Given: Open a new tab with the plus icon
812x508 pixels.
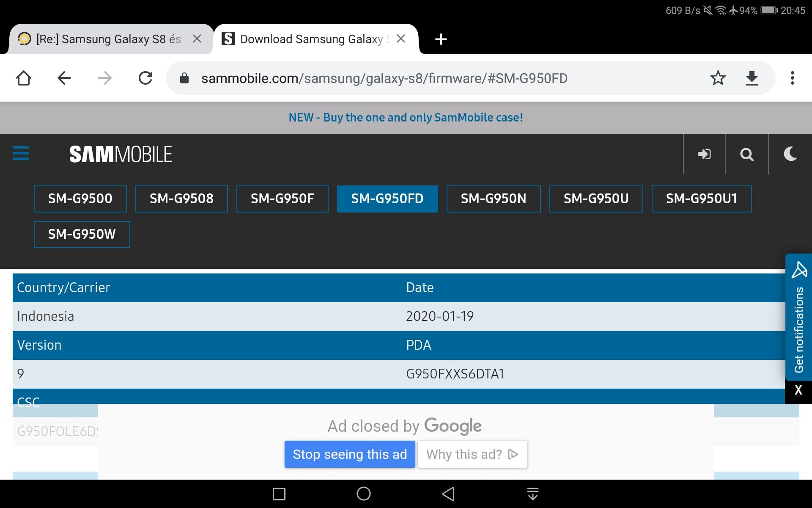Looking at the screenshot, I should [441, 39].
